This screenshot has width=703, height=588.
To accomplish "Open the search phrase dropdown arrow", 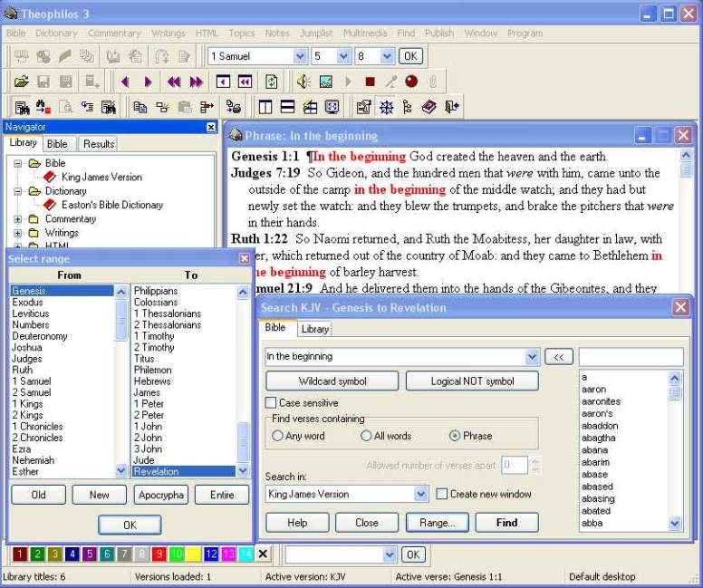I will click(x=532, y=357).
